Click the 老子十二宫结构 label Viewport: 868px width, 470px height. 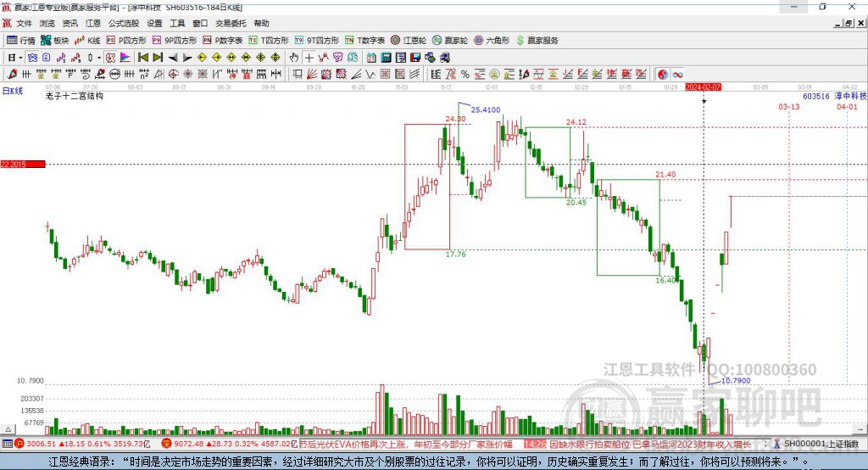[x=75, y=96]
